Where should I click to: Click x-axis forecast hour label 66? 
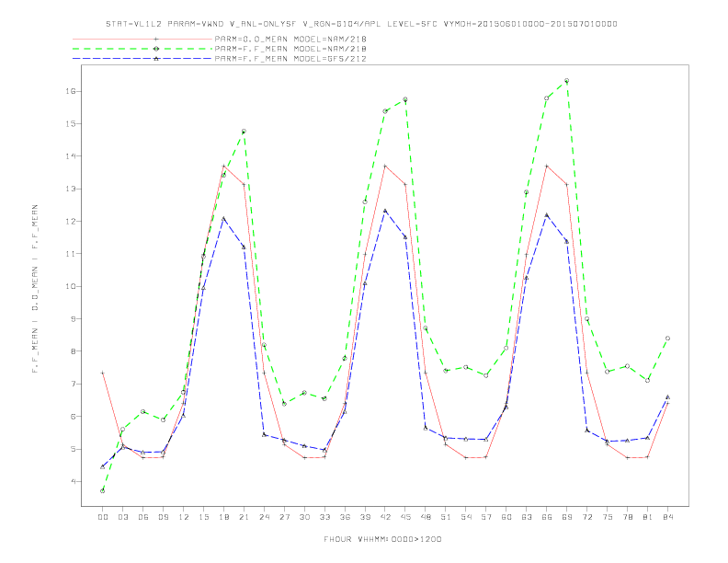(547, 517)
